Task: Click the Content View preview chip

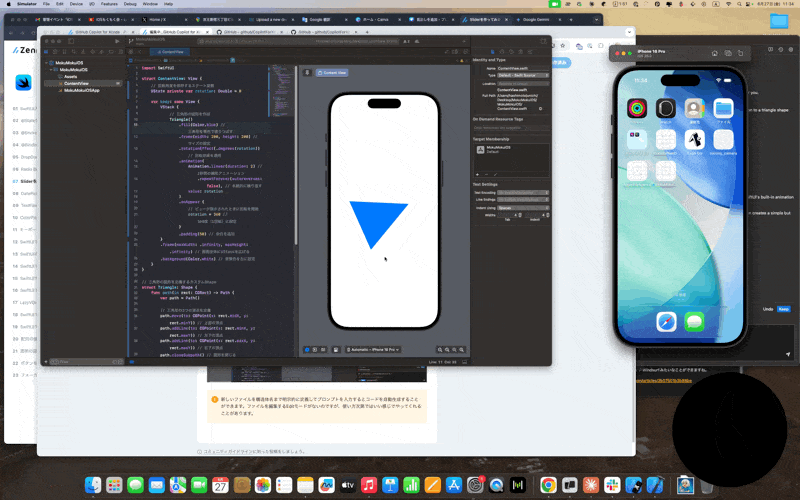Action: coord(332,72)
